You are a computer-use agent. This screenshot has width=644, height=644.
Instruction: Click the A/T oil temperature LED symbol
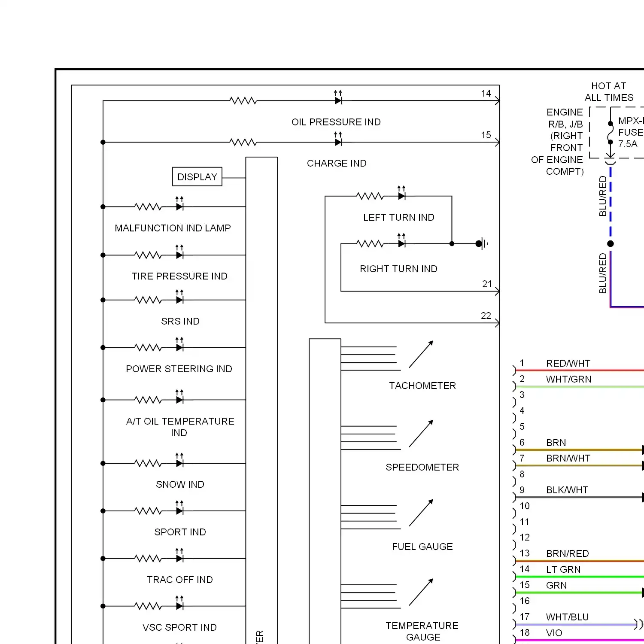(179, 397)
